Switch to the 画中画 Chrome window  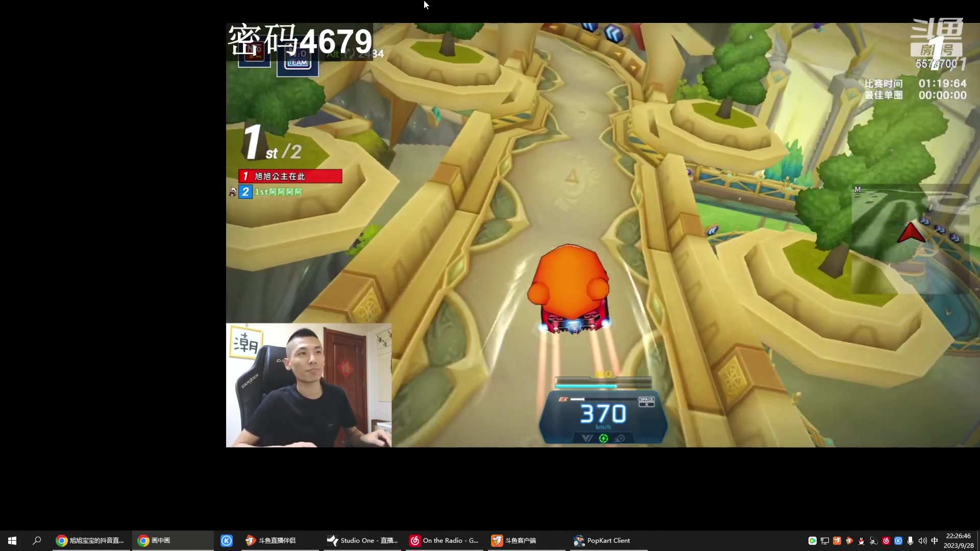[173, 540]
